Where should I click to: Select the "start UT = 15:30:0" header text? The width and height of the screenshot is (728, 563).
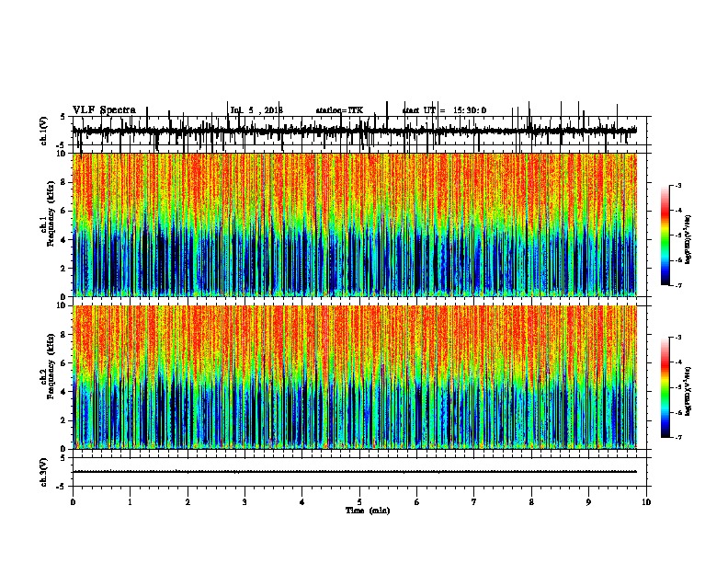click(x=444, y=110)
